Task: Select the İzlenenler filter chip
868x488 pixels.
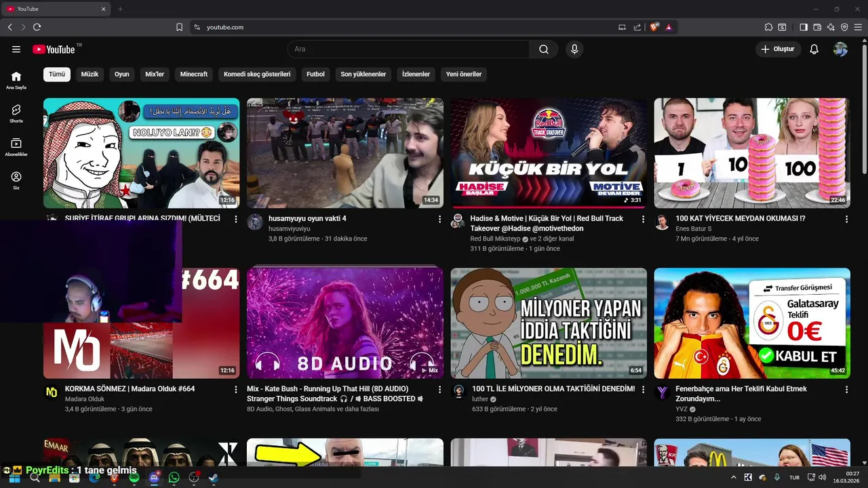Action: pyautogui.click(x=416, y=74)
